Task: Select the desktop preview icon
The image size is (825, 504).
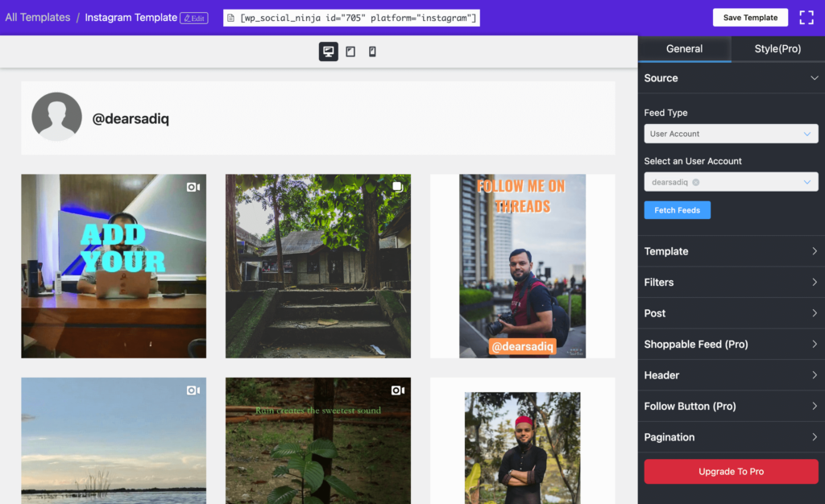Action: coord(328,51)
